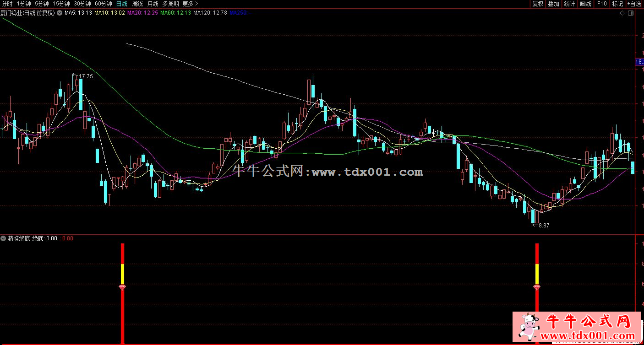The image size is (644, 345).
Task: Open main chart indicator dropdown arrow
Action: click(x=59, y=13)
